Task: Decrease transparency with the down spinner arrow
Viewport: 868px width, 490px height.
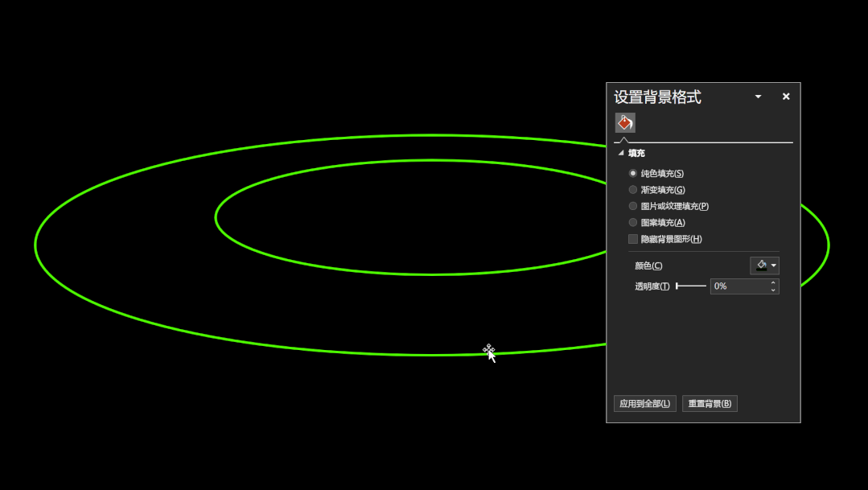Action: (x=773, y=290)
